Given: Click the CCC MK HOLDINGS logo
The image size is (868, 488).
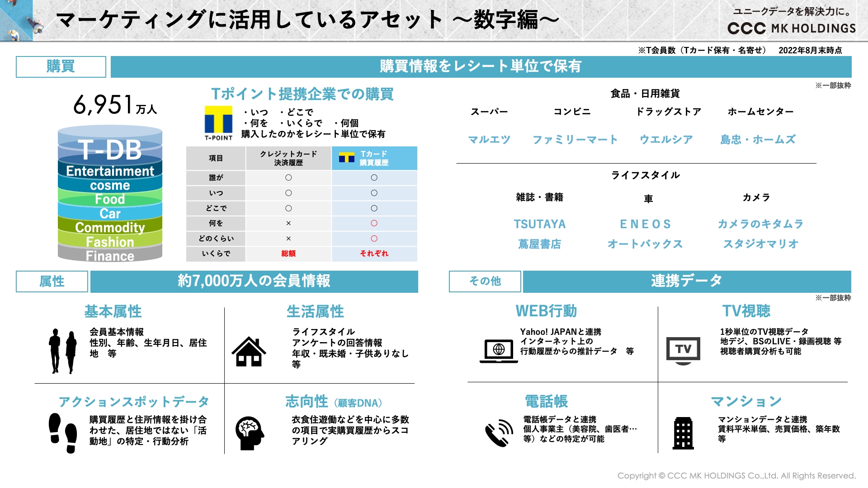Looking at the screenshot, I should point(792,28).
